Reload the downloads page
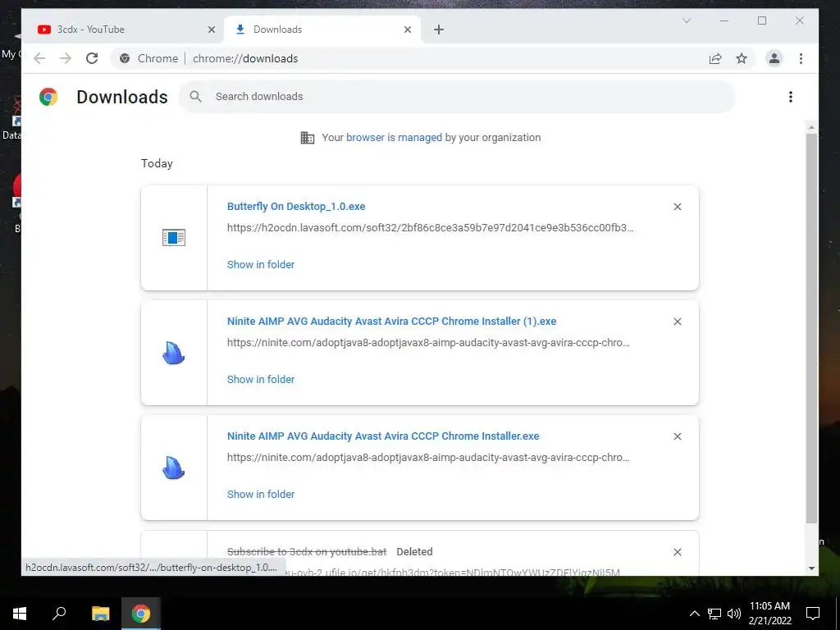The width and height of the screenshot is (840, 630). (x=92, y=58)
